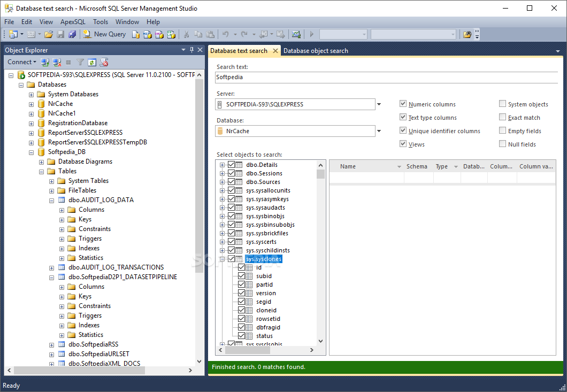Select the dbo.SoftpediaRSS table
Screen dimensions: 567x392
tap(93, 344)
